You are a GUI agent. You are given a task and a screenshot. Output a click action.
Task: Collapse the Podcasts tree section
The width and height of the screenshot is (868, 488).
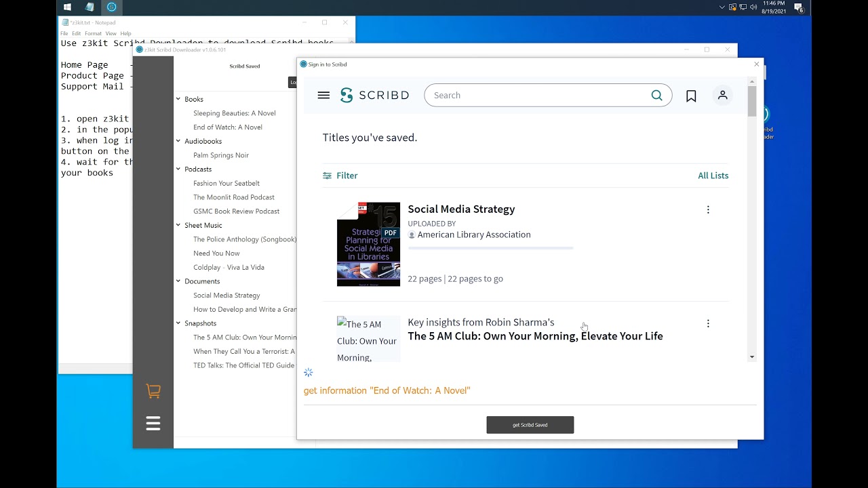click(x=178, y=169)
